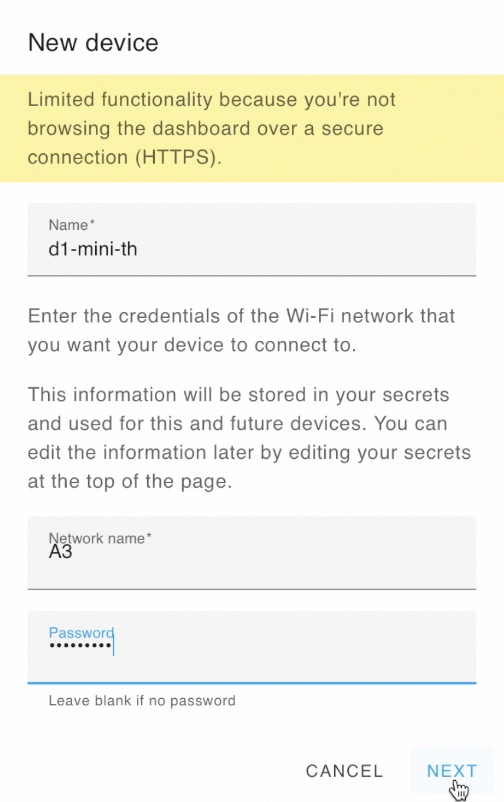Click the "(HTTPS)" text in the warning
This screenshot has height=802, width=504.
coord(178,157)
